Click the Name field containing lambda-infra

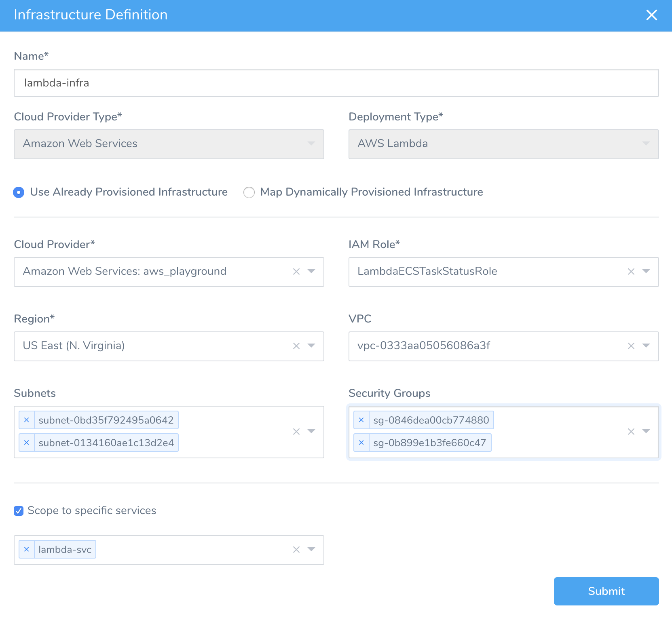(x=336, y=83)
